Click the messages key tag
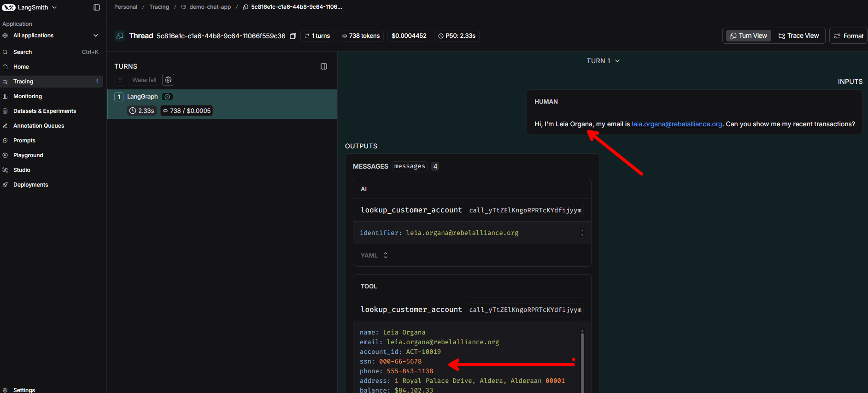Viewport: 868px width, 393px height. 410,166
